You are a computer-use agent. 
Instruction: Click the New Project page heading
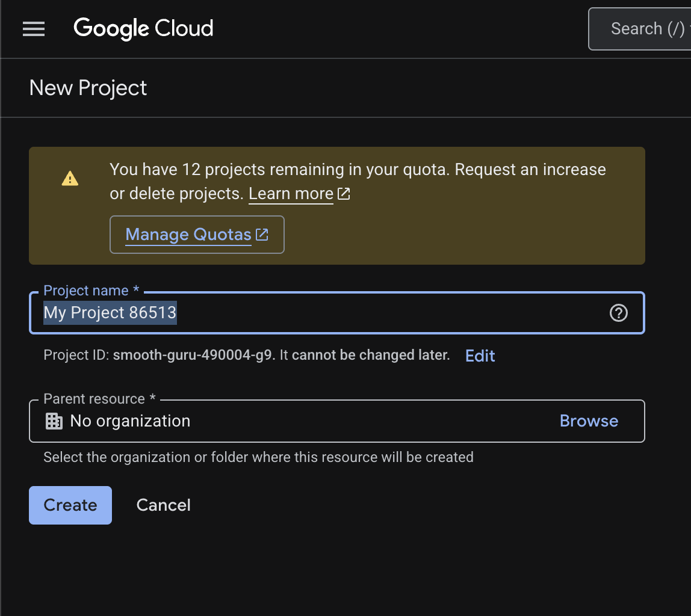[88, 88]
